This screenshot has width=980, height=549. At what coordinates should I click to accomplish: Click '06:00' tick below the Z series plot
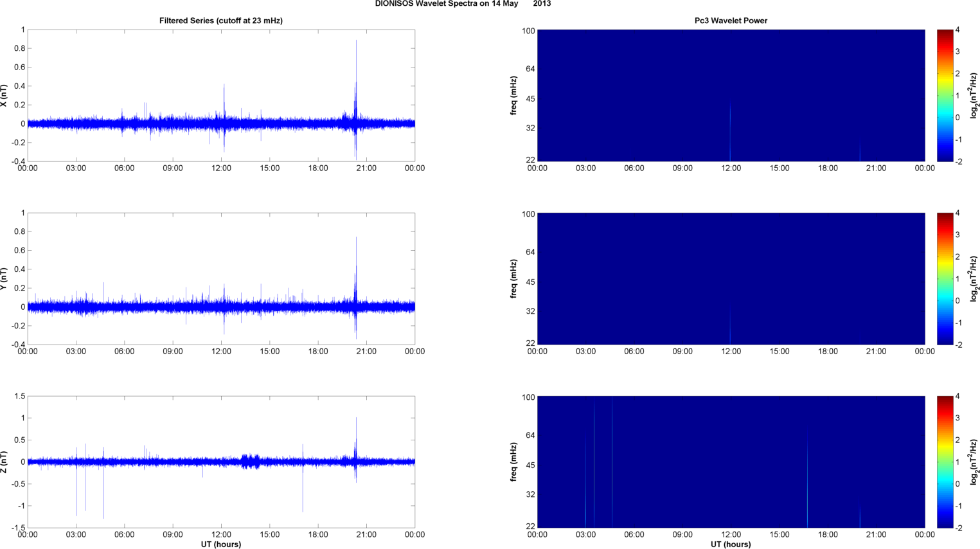coord(124,535)
